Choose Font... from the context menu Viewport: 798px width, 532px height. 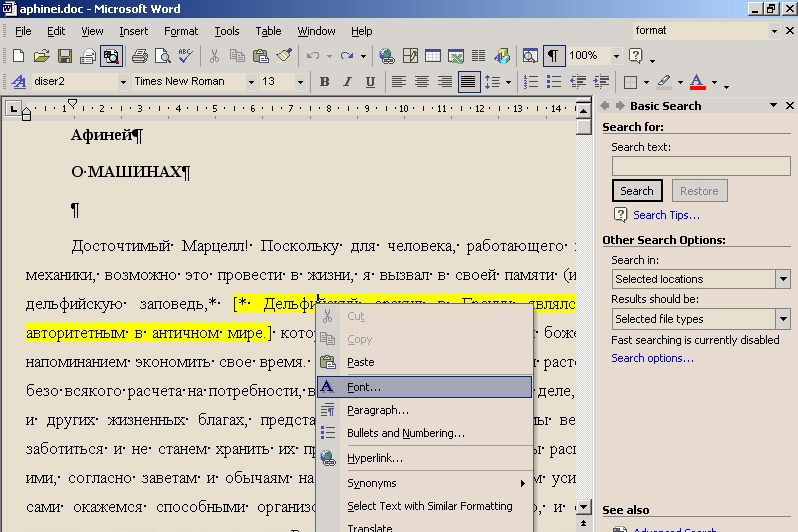click(x=364, y=387)
